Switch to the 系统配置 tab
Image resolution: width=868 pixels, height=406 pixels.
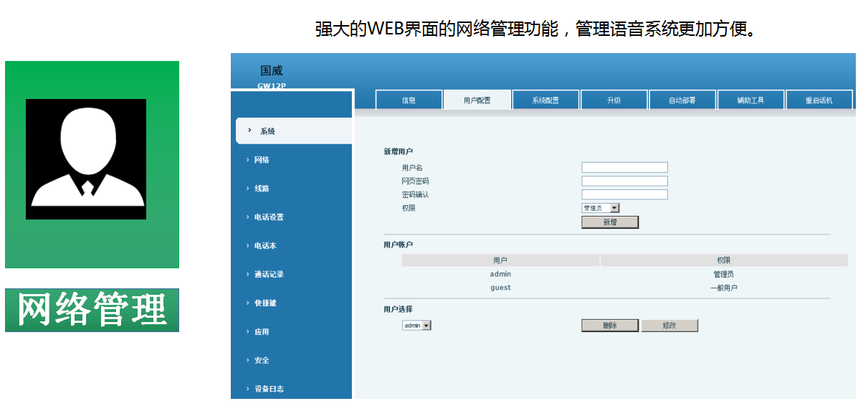point(545,100)
